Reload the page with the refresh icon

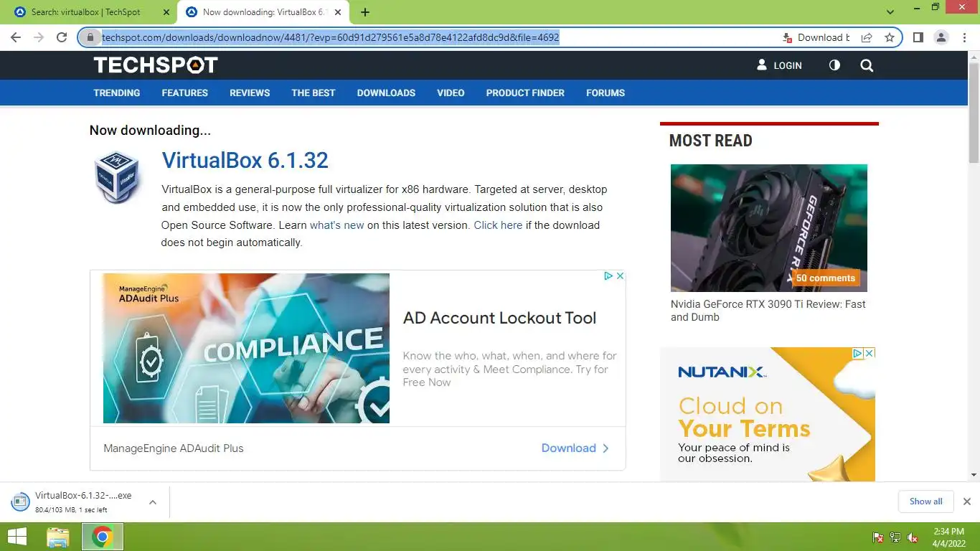click(62, 37)
